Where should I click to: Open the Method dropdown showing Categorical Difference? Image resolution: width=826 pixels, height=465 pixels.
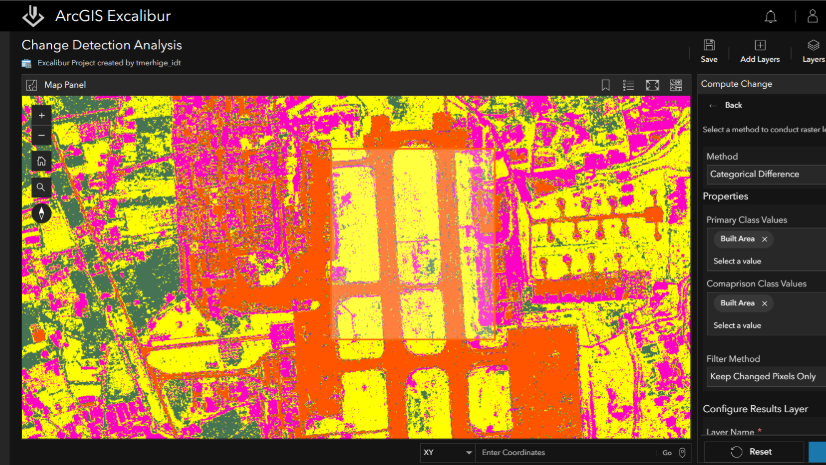coord(766,174)
